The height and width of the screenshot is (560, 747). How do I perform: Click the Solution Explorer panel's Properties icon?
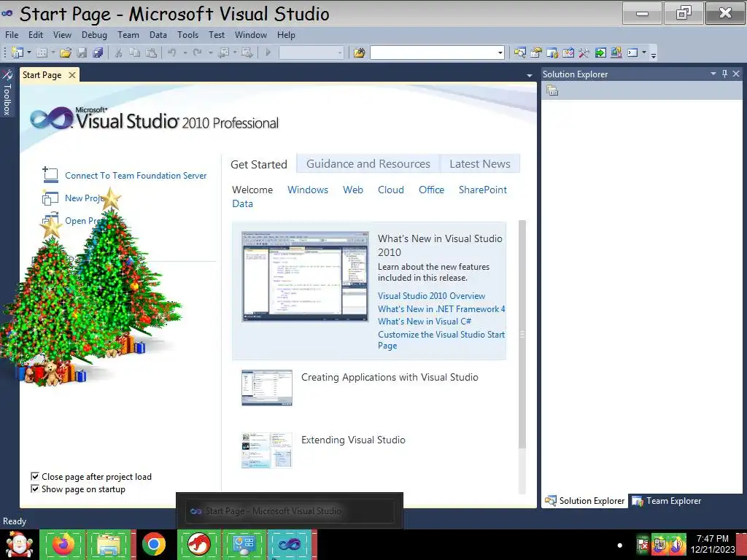(x=552, y=90)
